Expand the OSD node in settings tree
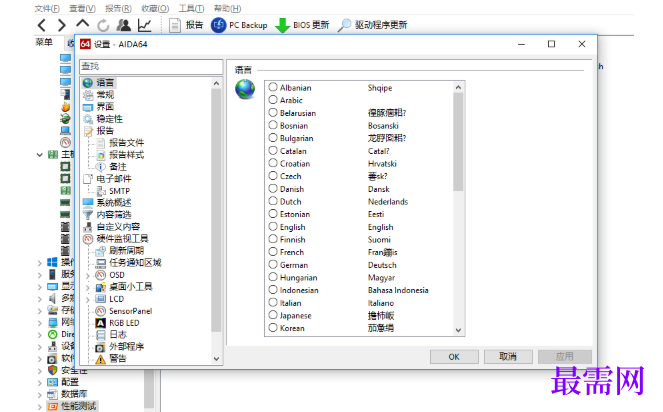 (88, 275)
